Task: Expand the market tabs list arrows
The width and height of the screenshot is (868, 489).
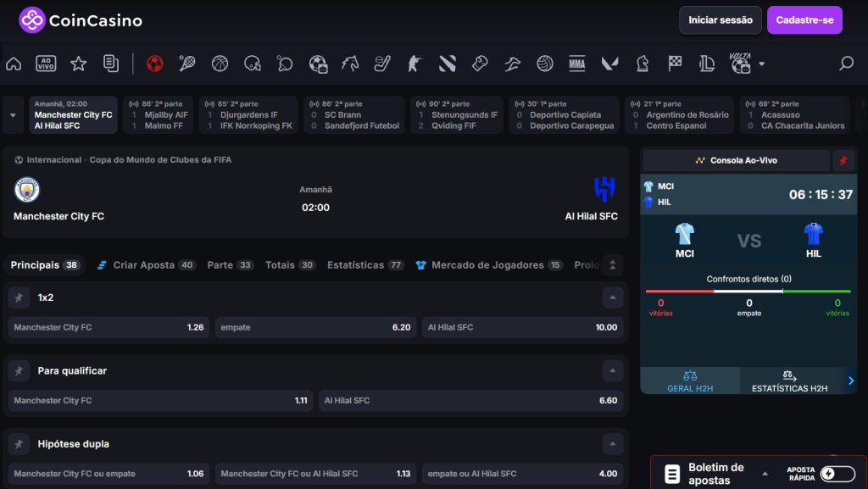Action: pyautogui.click(x=612, y=265)
